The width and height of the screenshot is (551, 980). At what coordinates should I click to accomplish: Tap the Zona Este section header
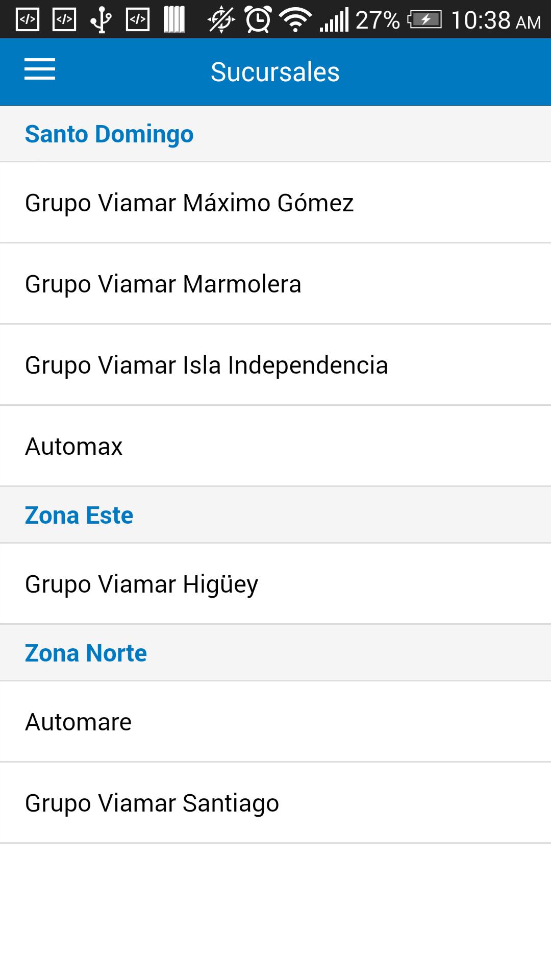coord(79,516)
